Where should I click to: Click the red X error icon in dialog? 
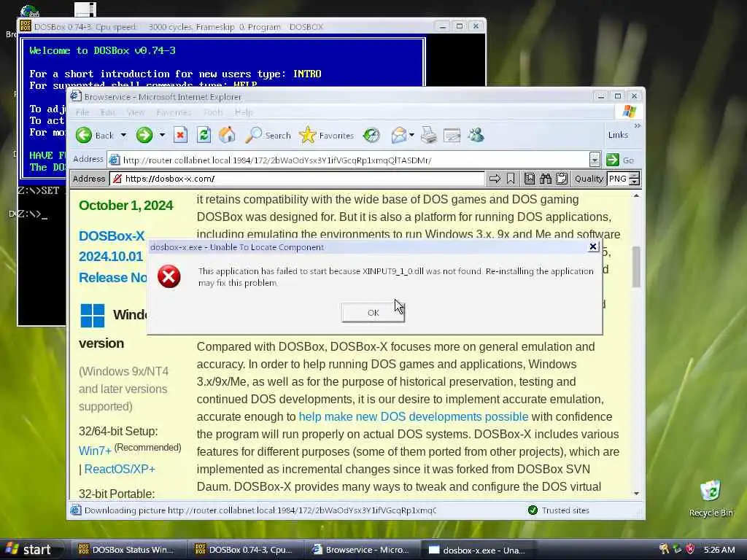coord(169,276)
